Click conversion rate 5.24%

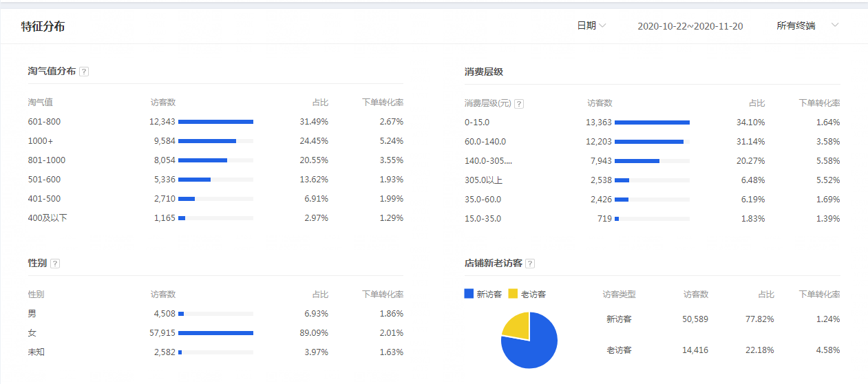tap(391, 141)
